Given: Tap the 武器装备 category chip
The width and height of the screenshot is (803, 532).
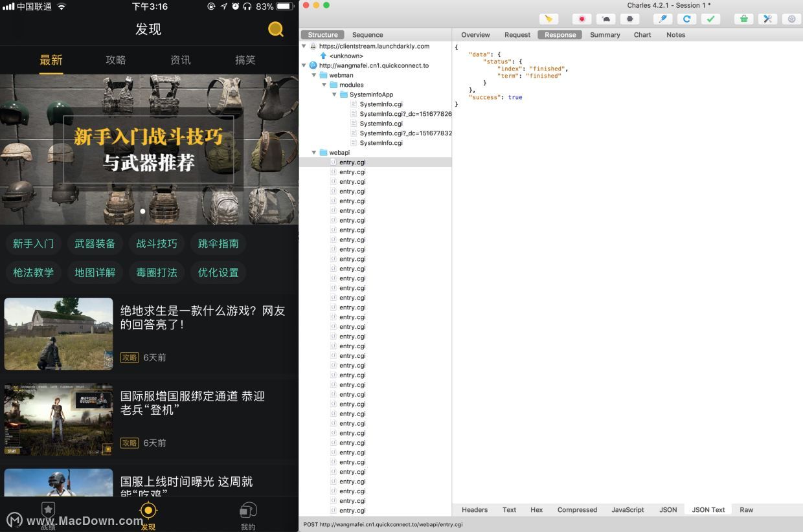Looking at the screenshot, I should (95, 243).
